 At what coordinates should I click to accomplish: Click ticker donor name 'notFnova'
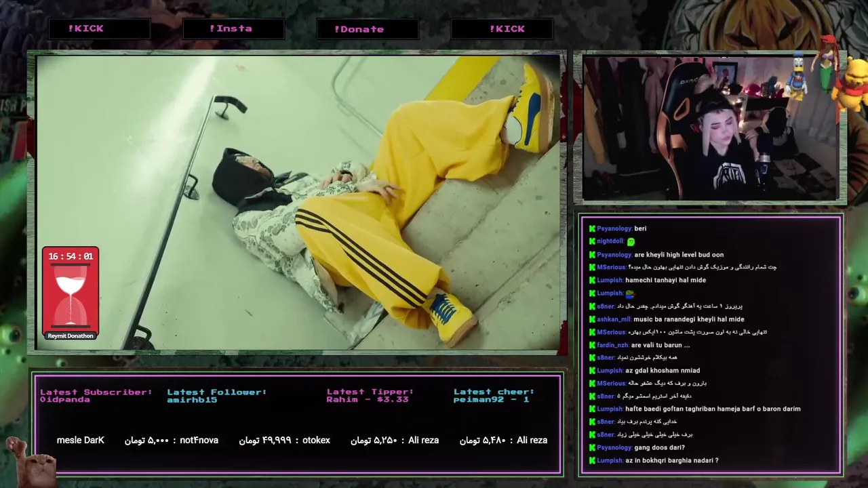point(199,440)
